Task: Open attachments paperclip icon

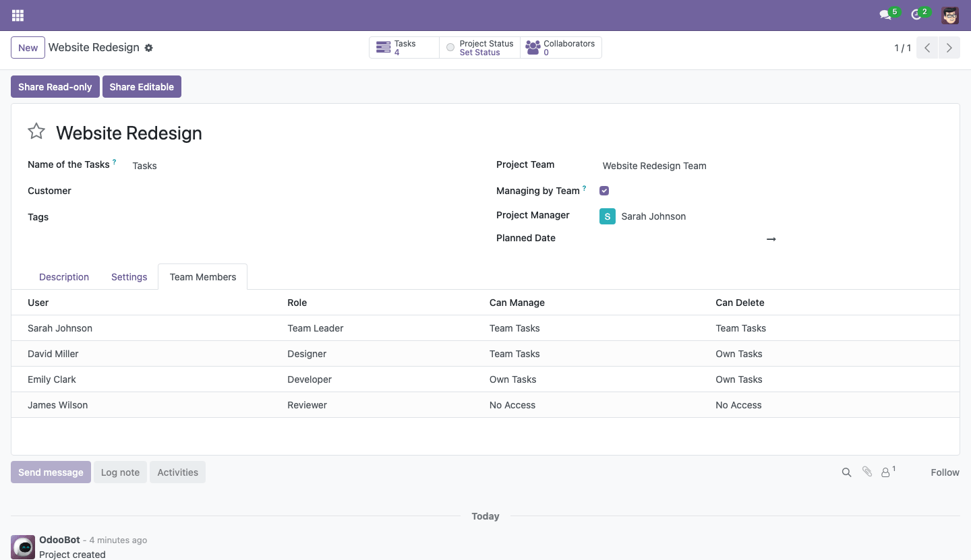Action: 867,472
